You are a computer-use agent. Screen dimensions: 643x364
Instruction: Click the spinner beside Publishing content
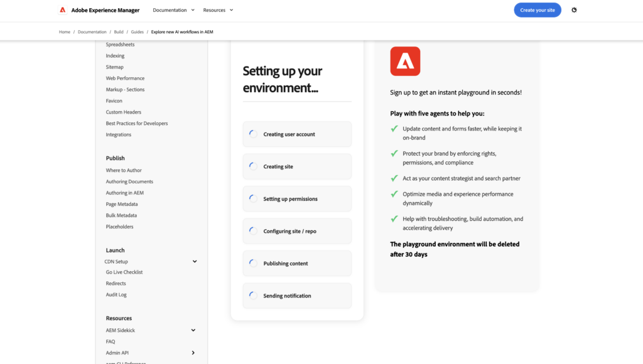point(253,263)
